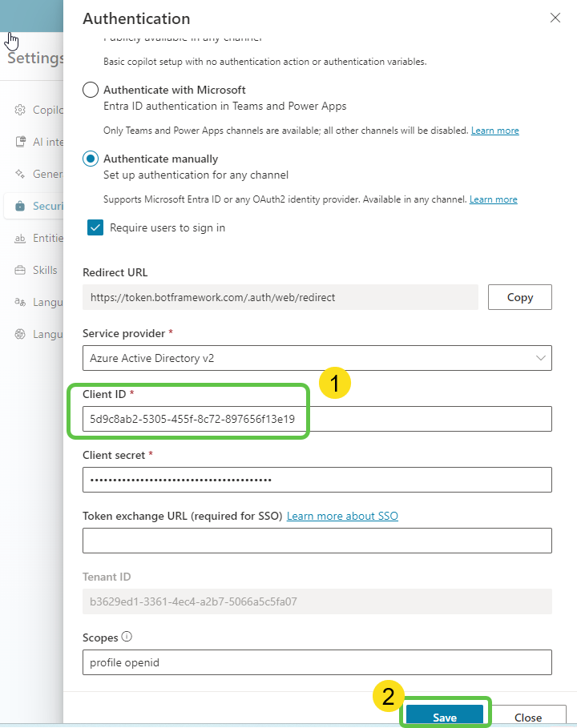Select the Authenticate with Microsoft option
Screen dimensions: 577x728
coord(89,90)
